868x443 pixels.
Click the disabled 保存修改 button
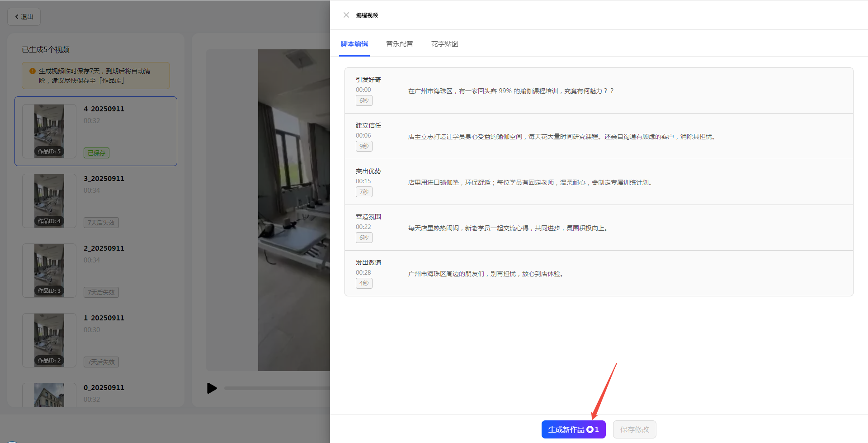(x=634, y=429)
